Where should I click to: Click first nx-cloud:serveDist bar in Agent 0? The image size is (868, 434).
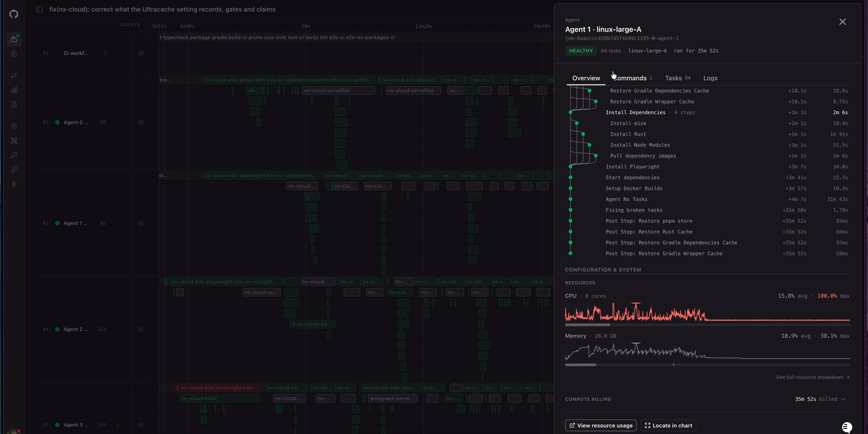(x=338, y=91)
